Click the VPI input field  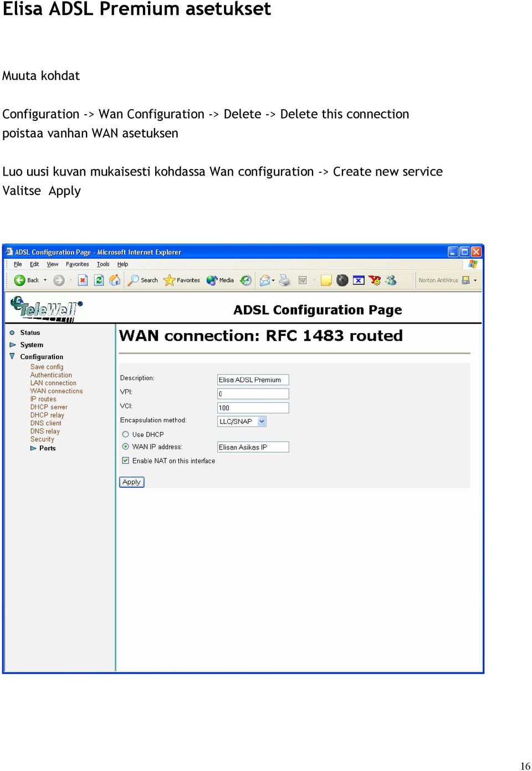[253, 394]
